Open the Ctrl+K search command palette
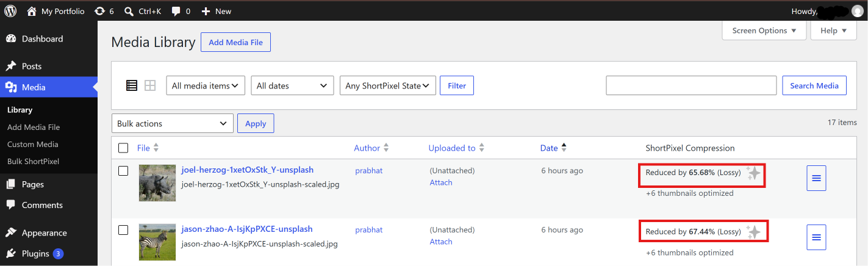This screenshot has width=868, height=266. (x=142, y=11)
